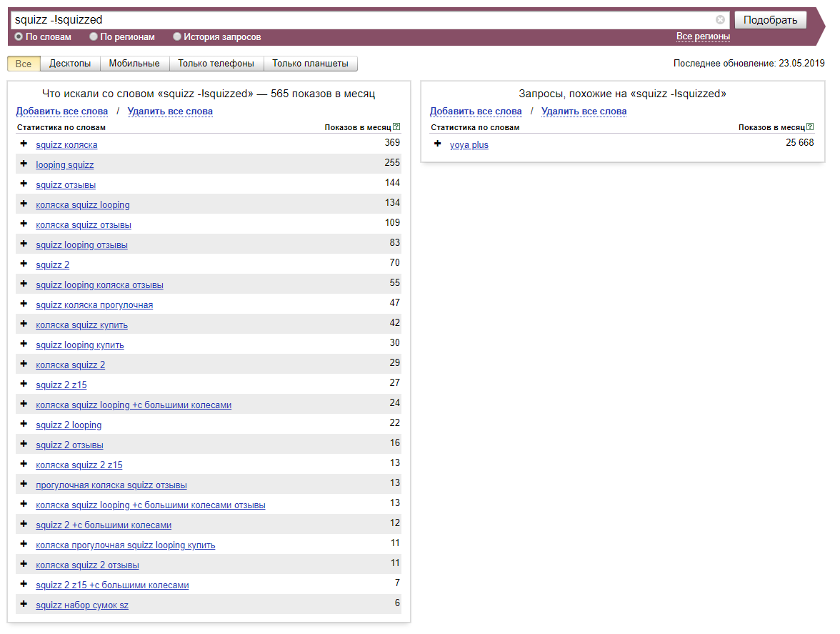Viewport: 840px width, 634px height.
Task: Click the 'Последнее обновление: 23.05.2019' text
Action: [x=749, y=63]
